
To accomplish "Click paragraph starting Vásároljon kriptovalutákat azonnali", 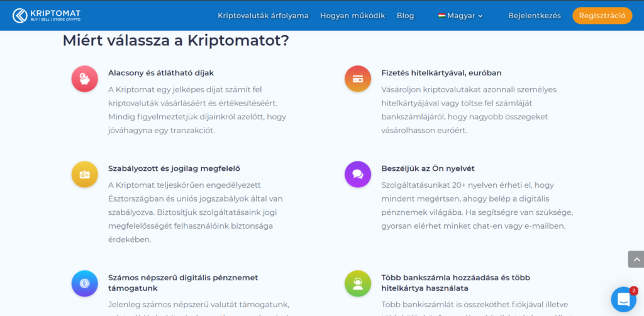I will point(469,110).
